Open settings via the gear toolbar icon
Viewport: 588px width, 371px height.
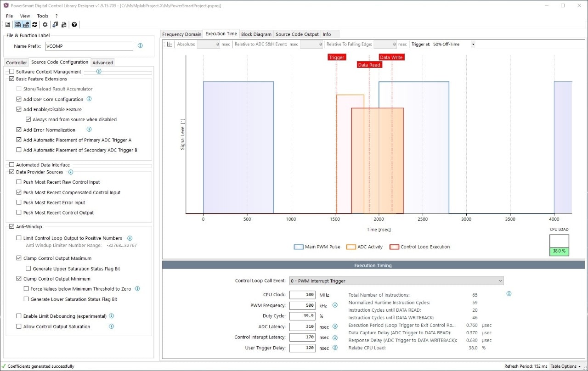[x=45, y=25]
